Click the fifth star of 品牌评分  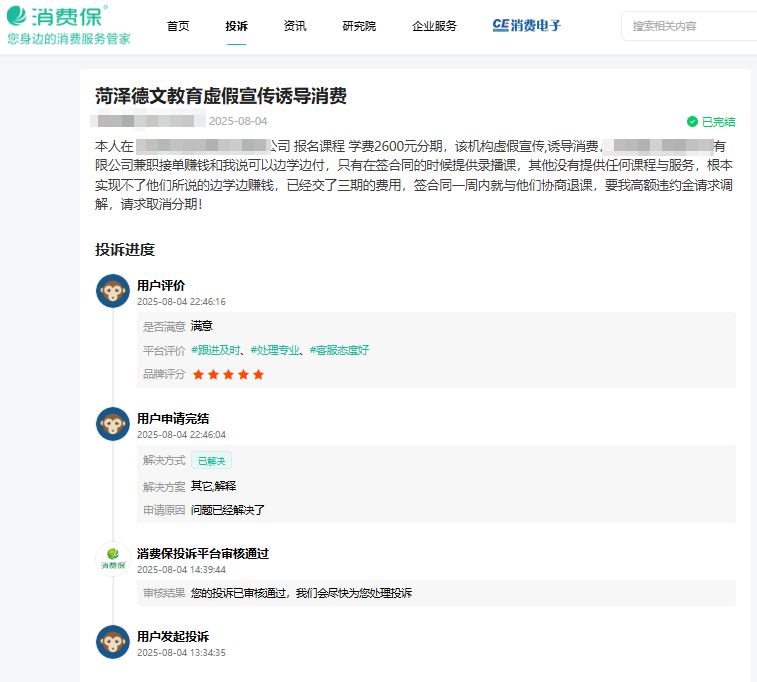pyautogui.click(x=258, y=375)
